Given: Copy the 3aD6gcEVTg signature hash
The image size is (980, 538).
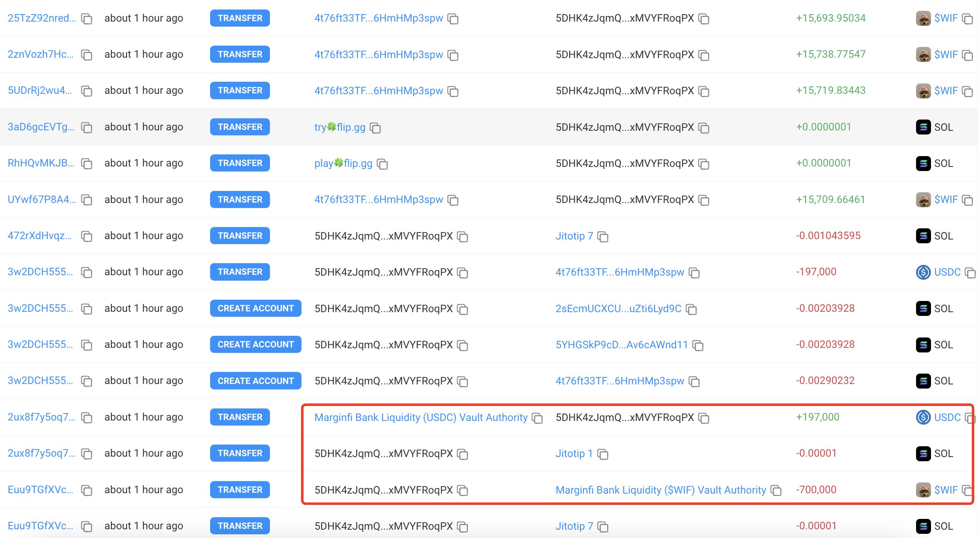Looking at the screenshot, I should click(x=86, y=127).
